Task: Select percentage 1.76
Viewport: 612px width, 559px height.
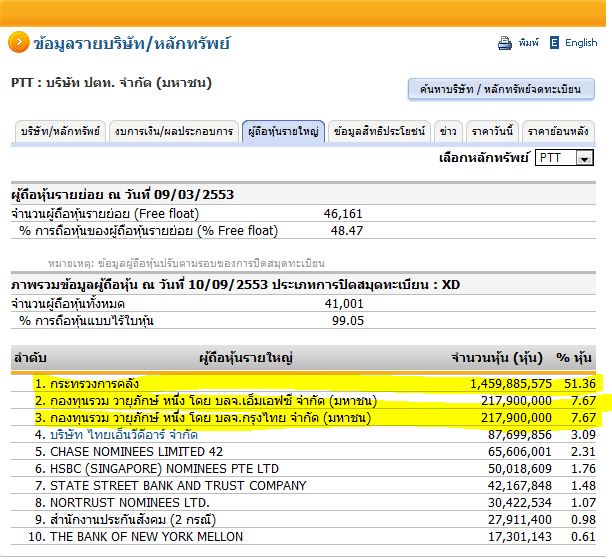Action: click(x=584, y=468)
